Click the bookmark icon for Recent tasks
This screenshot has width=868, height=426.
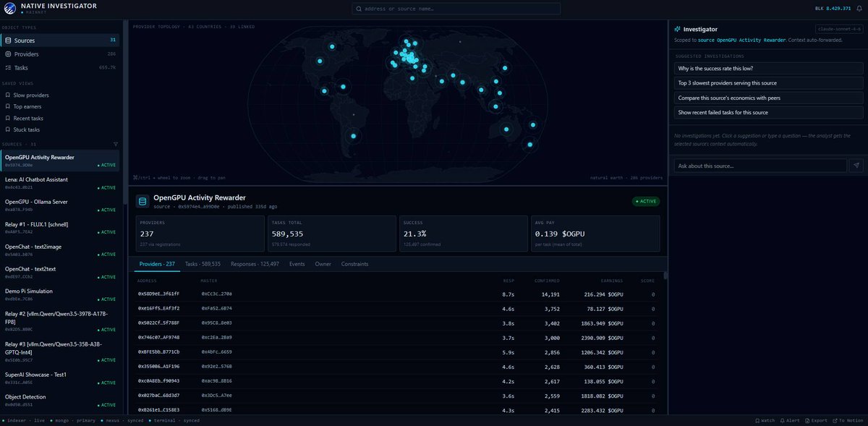tap(7, 118)
